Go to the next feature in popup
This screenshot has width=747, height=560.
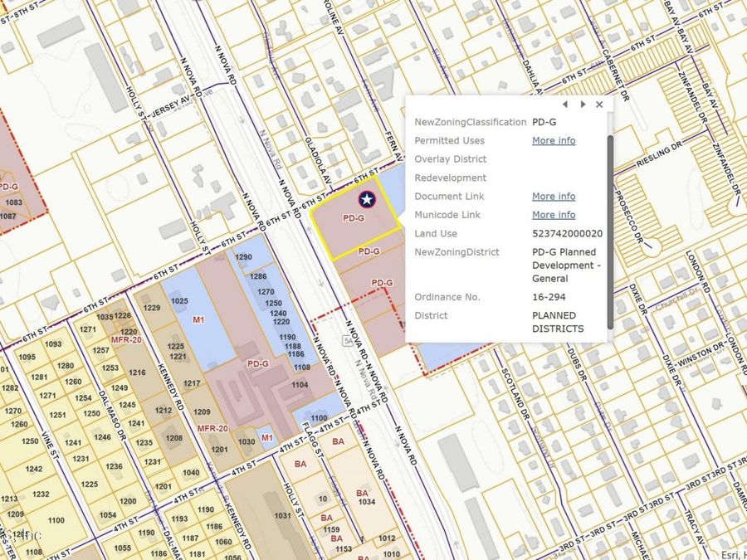[x=583, y=105]
